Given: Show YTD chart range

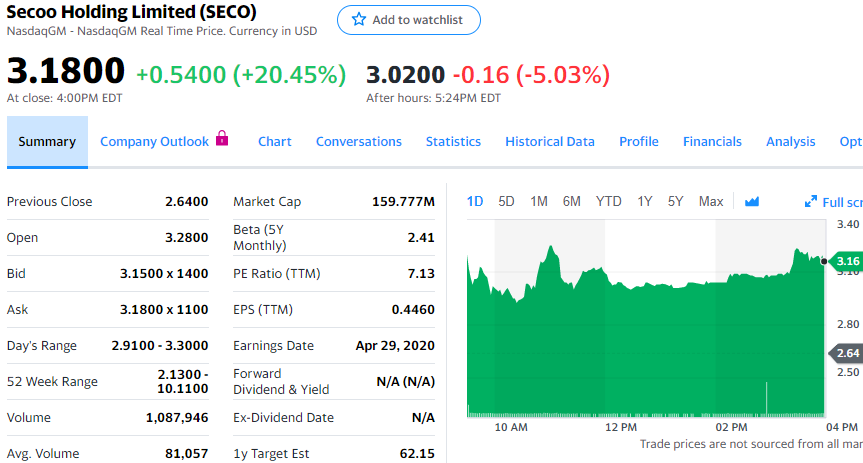Looking at the screenshot, I should point(608,202).
